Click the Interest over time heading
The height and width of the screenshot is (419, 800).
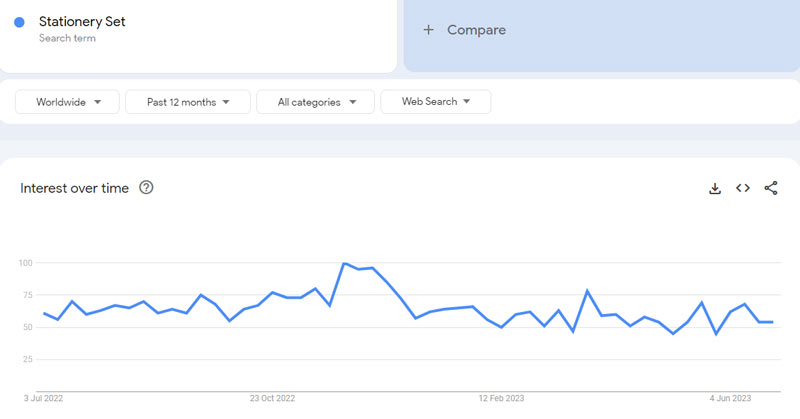[74, 188]
